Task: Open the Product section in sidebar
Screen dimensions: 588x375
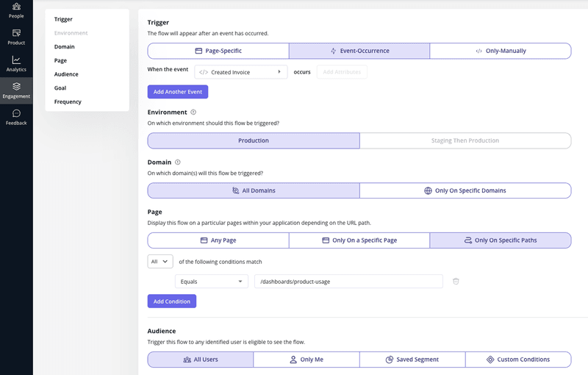Action: [x=16, y=37]
